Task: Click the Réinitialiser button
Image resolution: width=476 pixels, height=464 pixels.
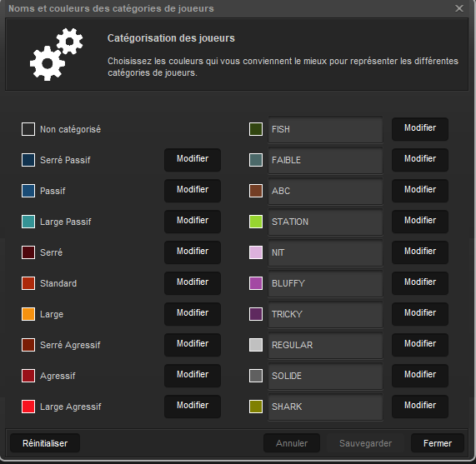Action: pyautogui.click(x=45, y=443)
